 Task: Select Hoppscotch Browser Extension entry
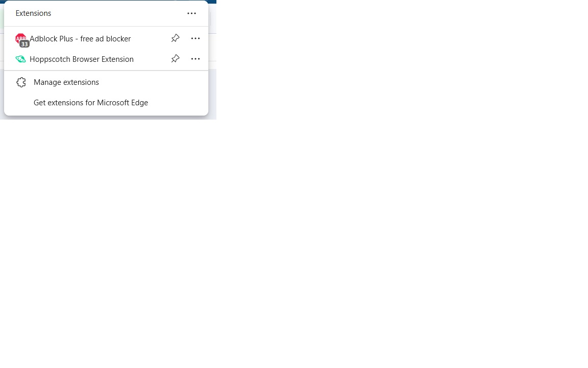82,59
